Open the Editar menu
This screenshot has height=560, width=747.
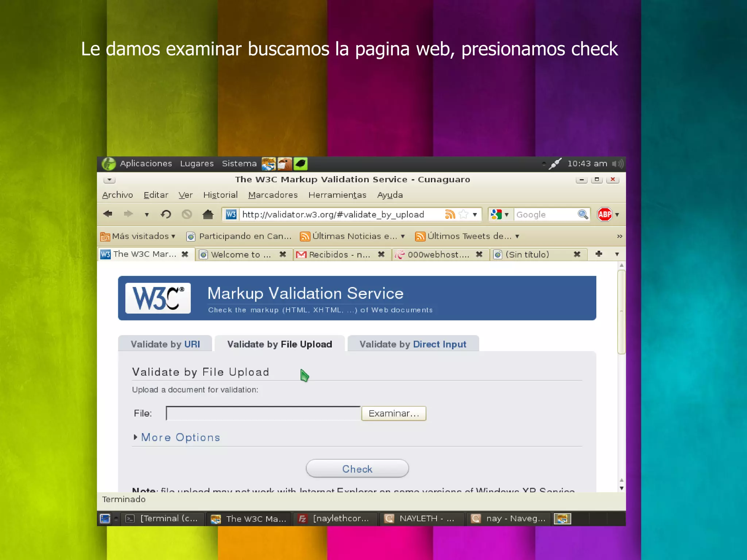156,195
